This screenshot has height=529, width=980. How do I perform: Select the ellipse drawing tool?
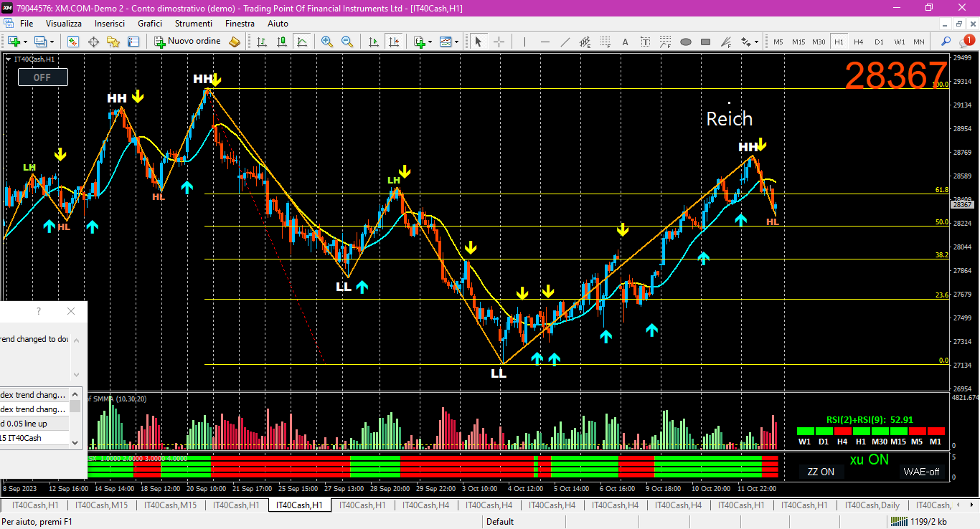tap(685, 42)
